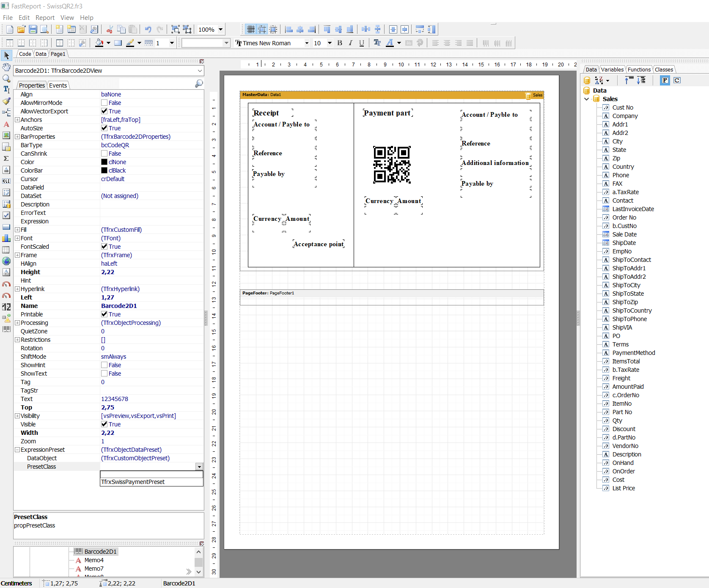
Task: Toggle the Show grid toolbar icon
Action: [x=250, y=29]
